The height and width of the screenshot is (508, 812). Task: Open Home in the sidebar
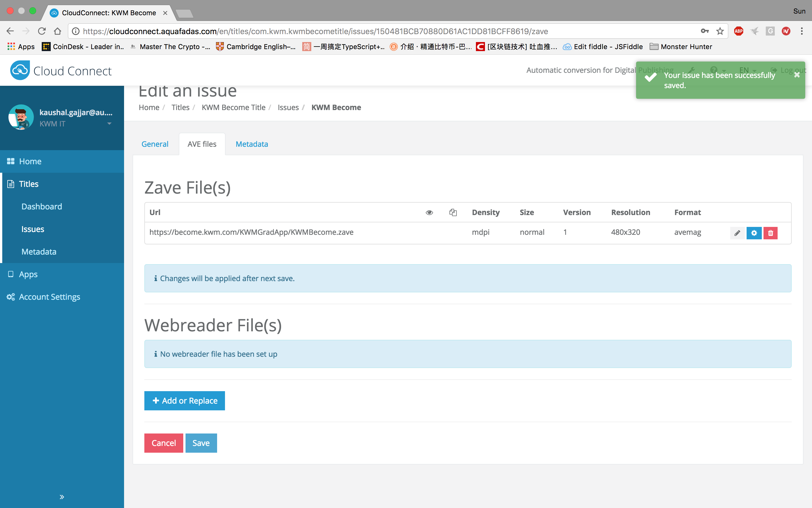coord(62,161)
